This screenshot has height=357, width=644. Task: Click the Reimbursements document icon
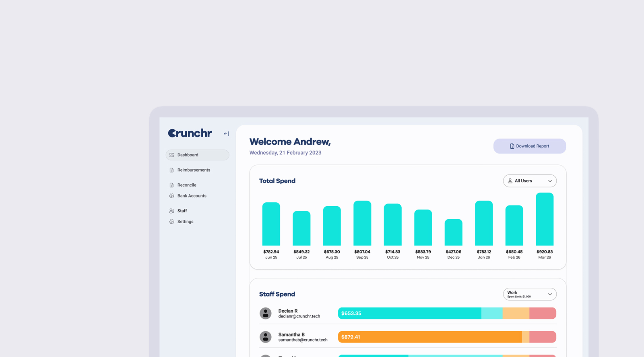click(171, 170)
